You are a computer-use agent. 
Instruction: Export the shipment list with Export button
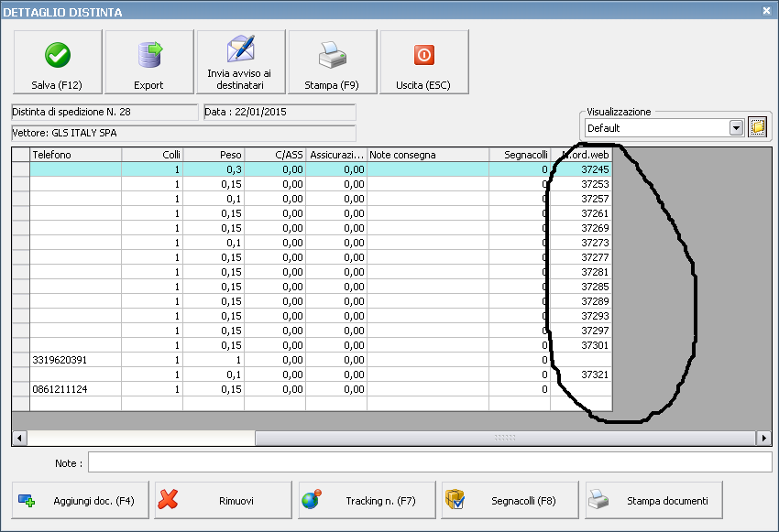[x=148, y=62]
